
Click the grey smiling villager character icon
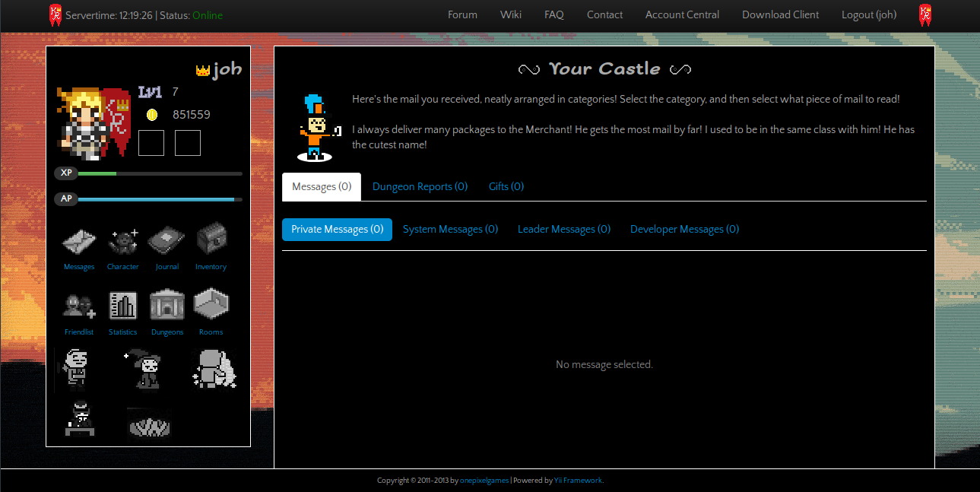[x=77, y=370]
